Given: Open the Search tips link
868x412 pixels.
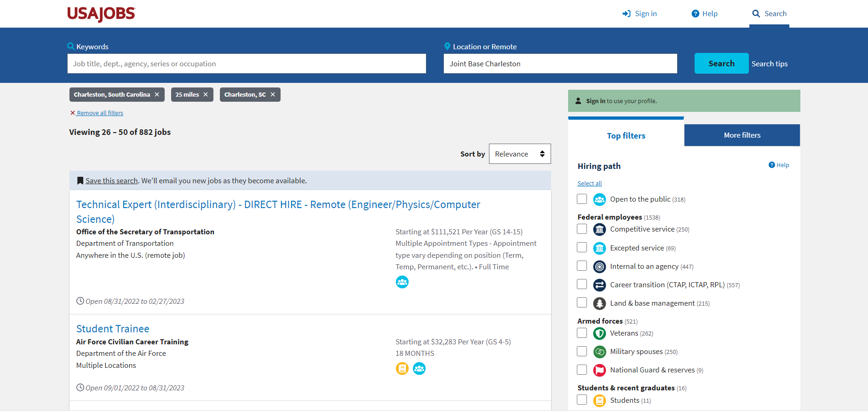Looking at the screenshot, I should [x=770, y=64].
